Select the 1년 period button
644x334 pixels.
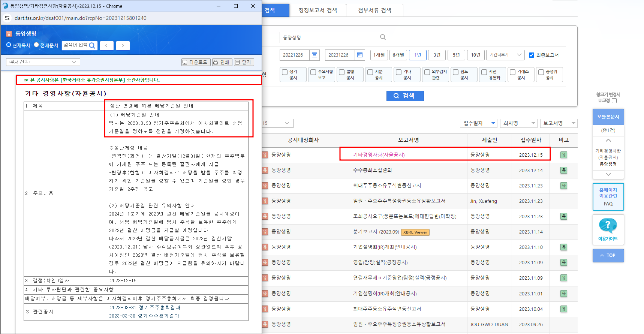click(418, 55)
